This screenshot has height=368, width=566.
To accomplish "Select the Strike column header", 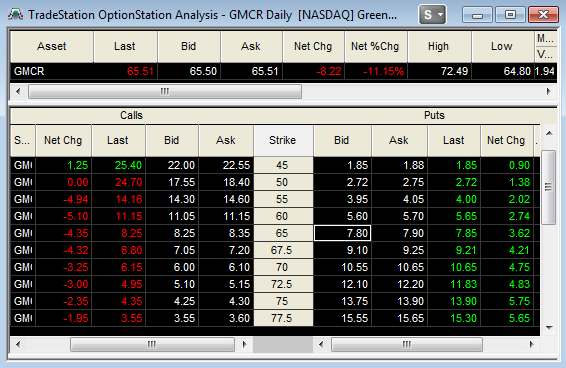I will click(283, 140).
